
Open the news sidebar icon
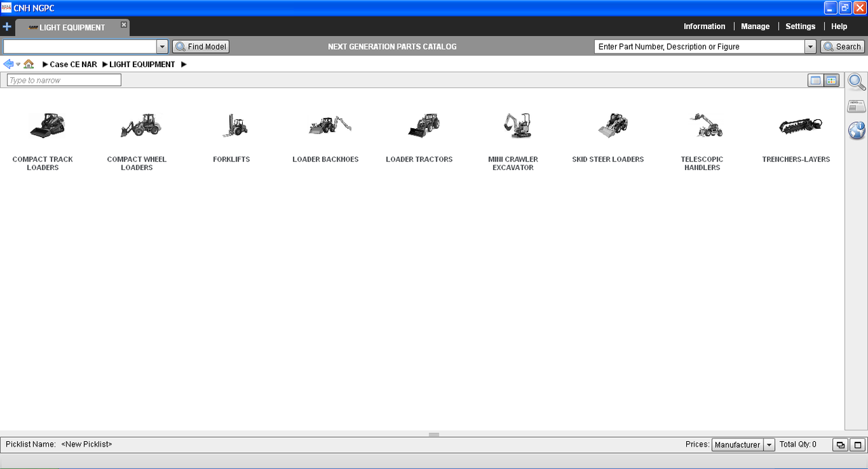pos(857,106)
